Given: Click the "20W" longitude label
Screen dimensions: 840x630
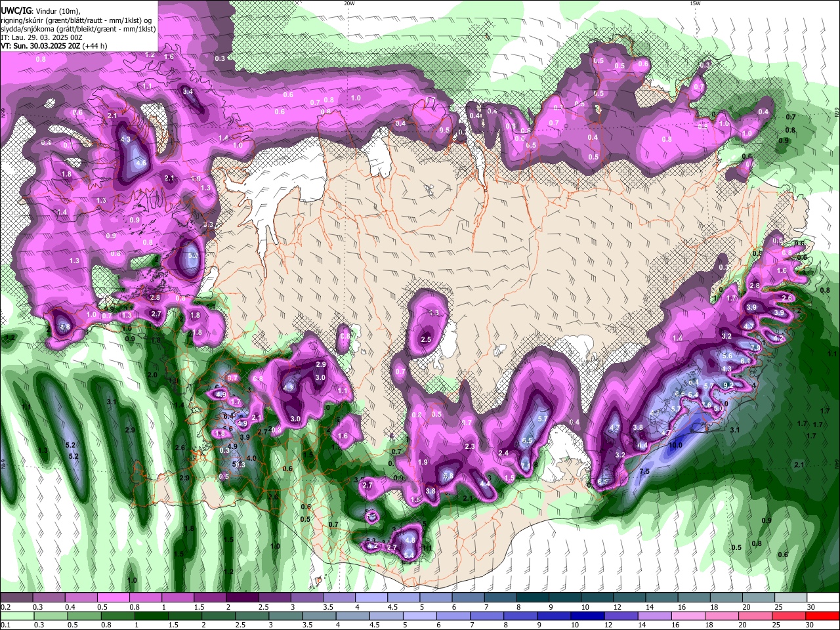Looking at the screenshot, I should (349, 3).
